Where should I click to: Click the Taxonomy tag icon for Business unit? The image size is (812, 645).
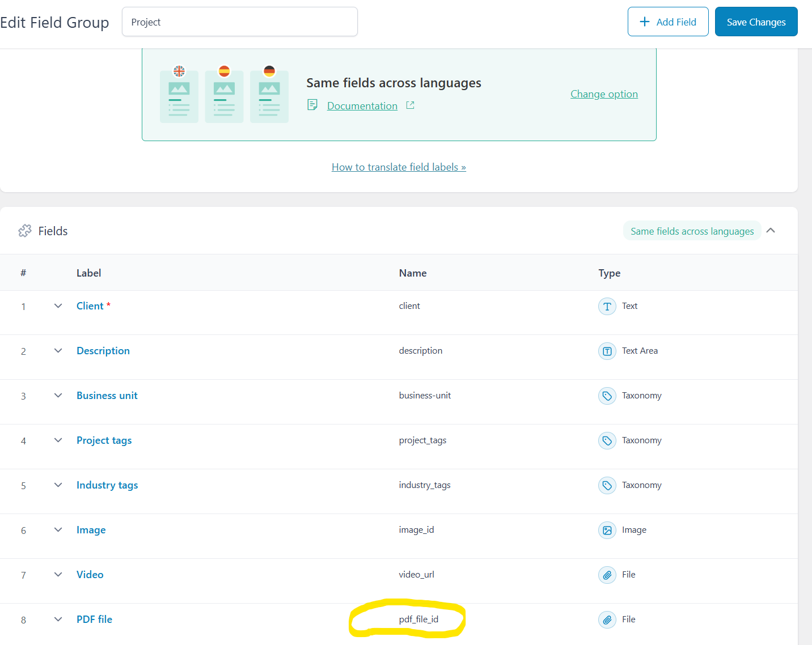click(x=607, y=396)
